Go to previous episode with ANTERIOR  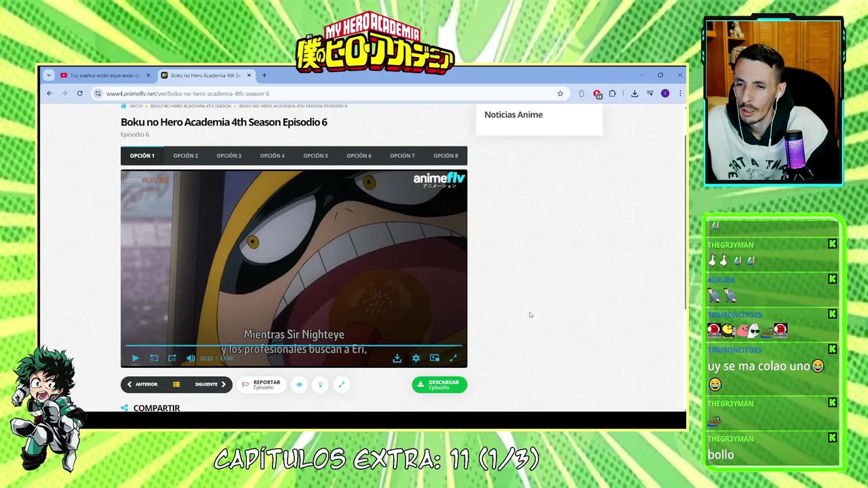142,384
